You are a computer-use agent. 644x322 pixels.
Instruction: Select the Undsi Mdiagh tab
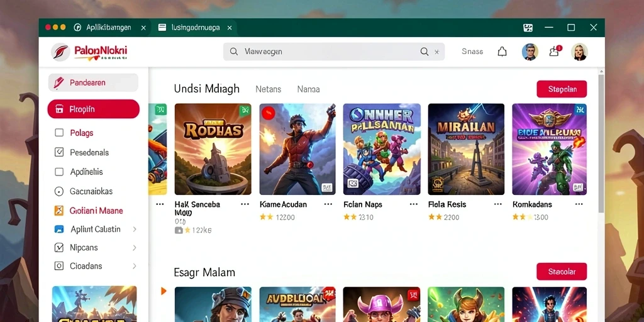pyautogui.click(x=206, y=89)
